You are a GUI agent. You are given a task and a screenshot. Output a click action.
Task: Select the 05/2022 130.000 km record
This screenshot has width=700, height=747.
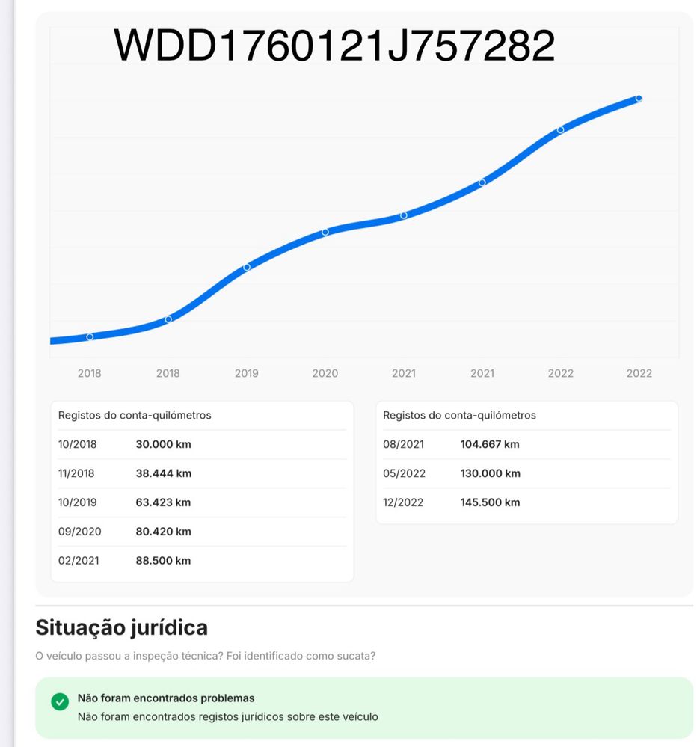point(526,473)
